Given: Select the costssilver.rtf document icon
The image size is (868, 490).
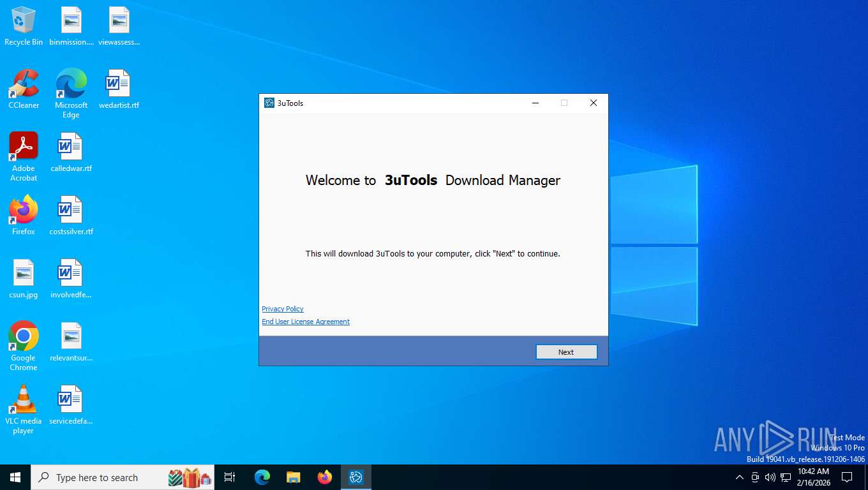Looking at the screenshot, I should pyautogui.click(x=71, y=216).
